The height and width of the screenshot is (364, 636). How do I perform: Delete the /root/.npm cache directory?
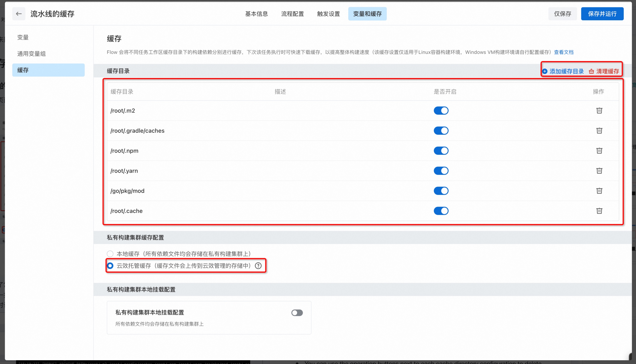(599, 150)
